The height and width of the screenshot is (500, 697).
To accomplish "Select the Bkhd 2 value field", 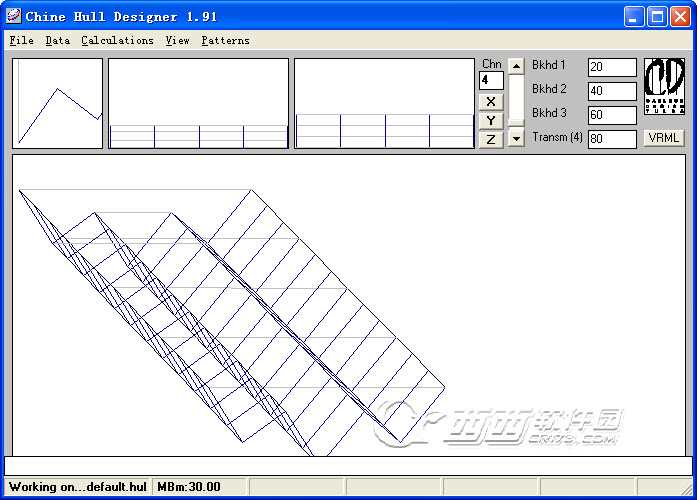I will 612,91.
